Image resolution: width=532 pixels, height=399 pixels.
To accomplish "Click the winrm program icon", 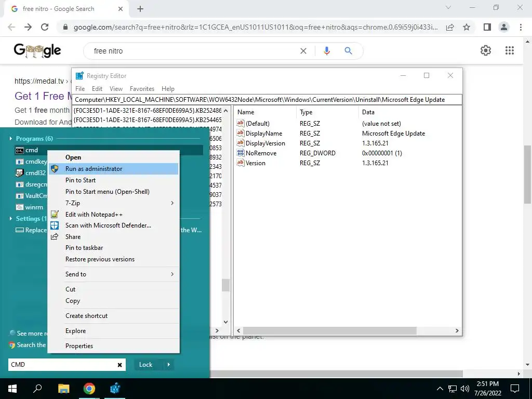I will (20, 207).
